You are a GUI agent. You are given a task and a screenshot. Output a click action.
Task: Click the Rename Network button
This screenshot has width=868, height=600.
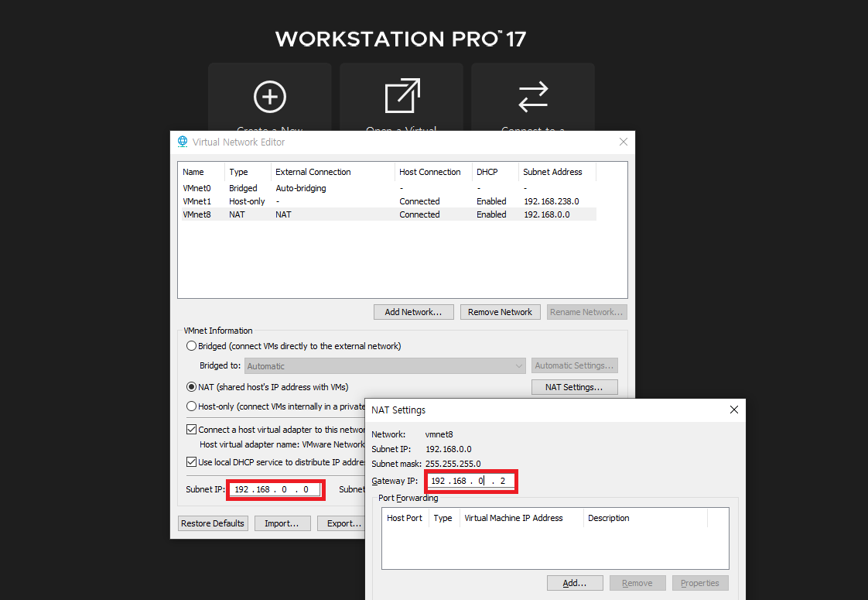pos(586,312)
